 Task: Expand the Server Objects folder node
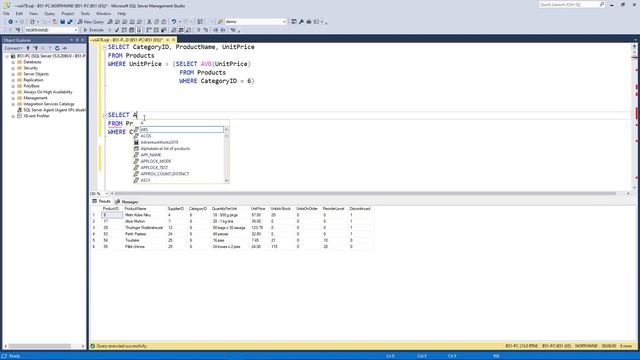tap(13, 74)
